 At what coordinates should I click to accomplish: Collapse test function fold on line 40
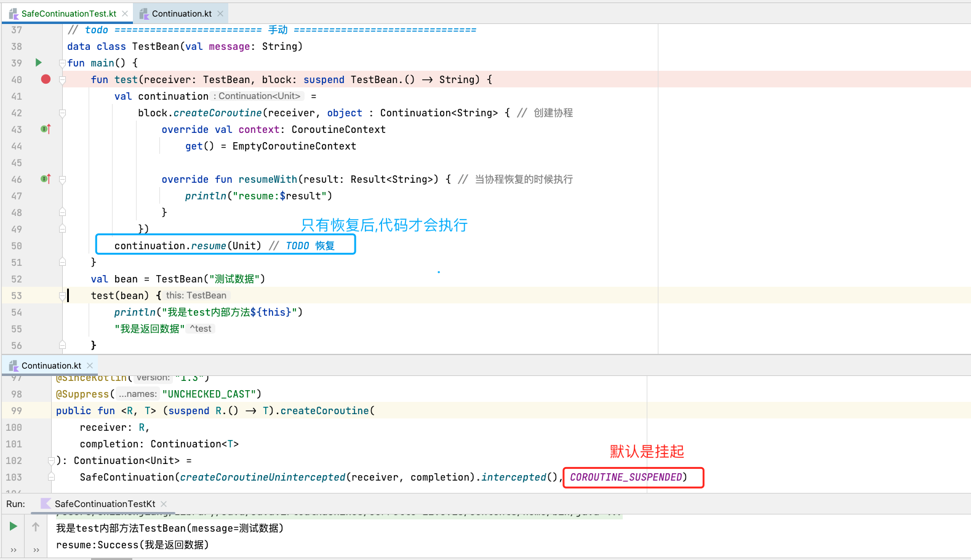coord(62,79)
